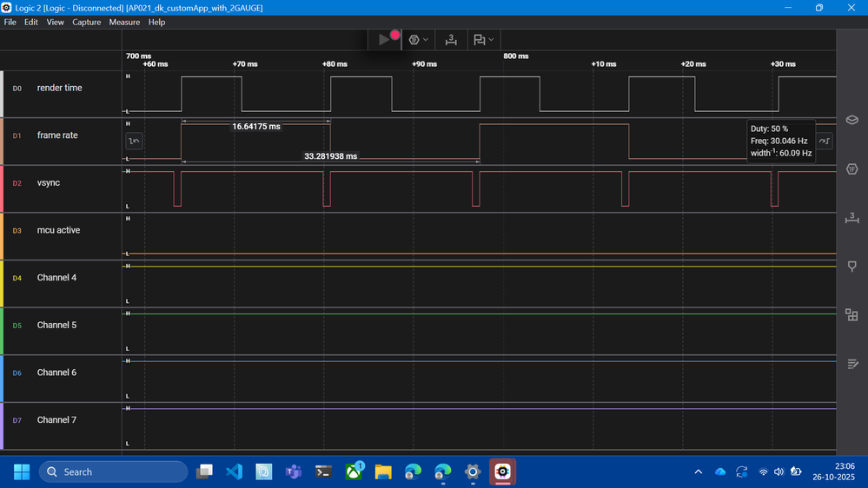Show hidden system tray icons
The image size is (868, 488).
click(698, 472)
